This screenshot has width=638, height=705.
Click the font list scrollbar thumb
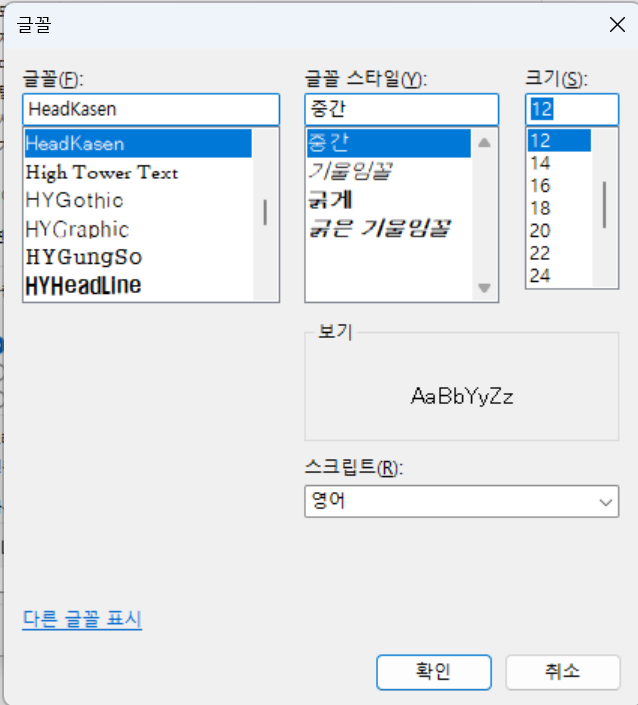pyautogui.click(x=265, y=212)
